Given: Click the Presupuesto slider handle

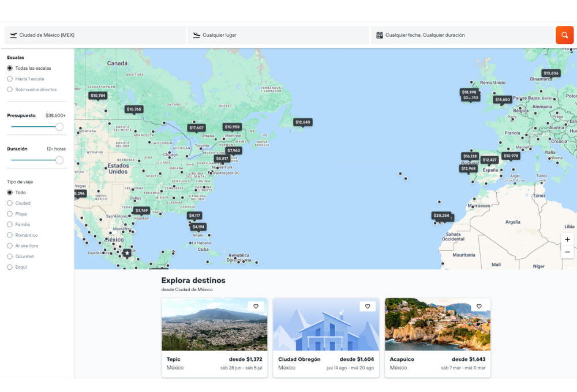Looking at the screenshot, I should coord(59,127).
